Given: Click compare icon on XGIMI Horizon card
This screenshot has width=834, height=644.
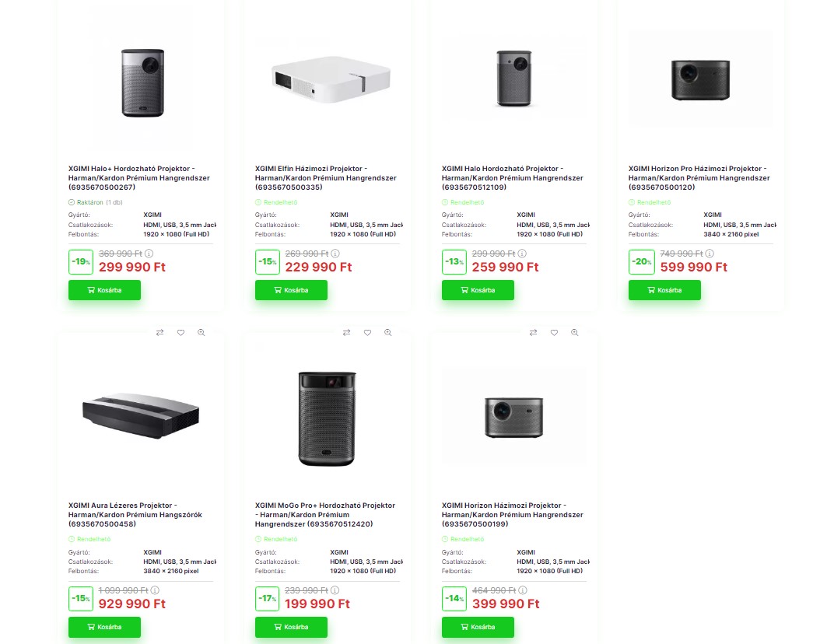Looking at the screenshot, I should (533, 332).
